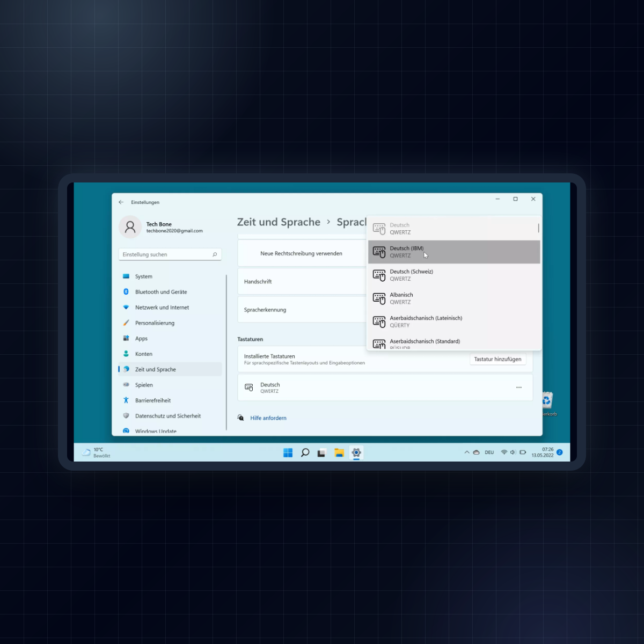Click the user profile avatar icon
This screenshot has width=644, height=644.
[x=130, y=228]
